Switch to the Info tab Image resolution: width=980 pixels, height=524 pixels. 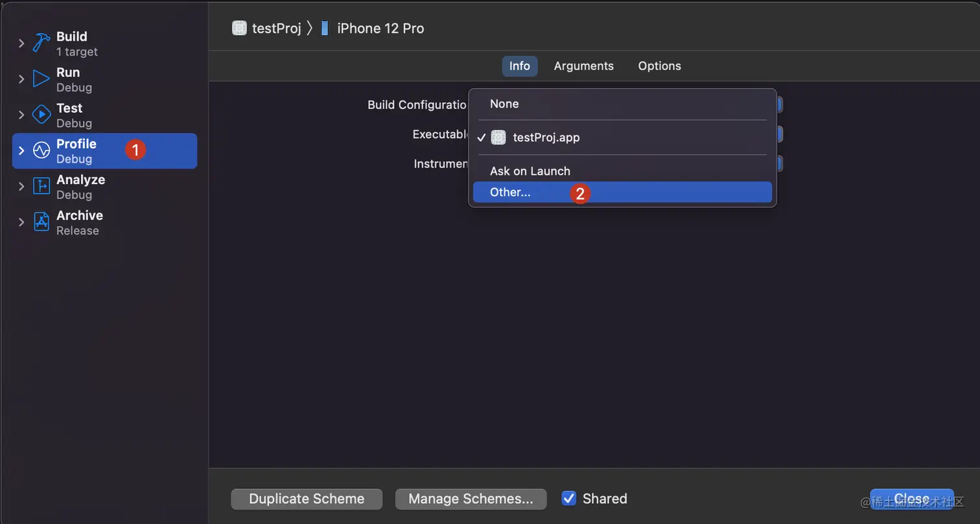[x=519, y=66]
